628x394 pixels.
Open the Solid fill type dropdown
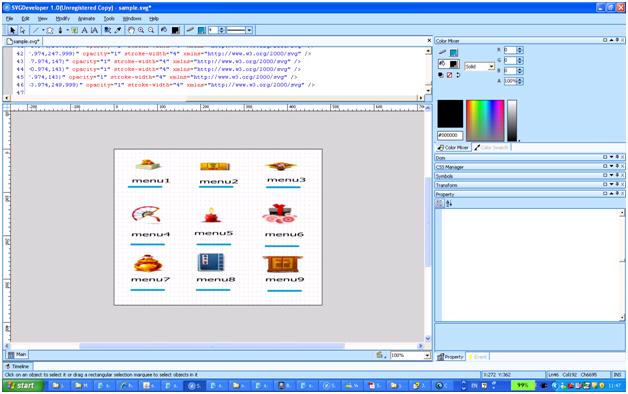[x=479, y=67]
